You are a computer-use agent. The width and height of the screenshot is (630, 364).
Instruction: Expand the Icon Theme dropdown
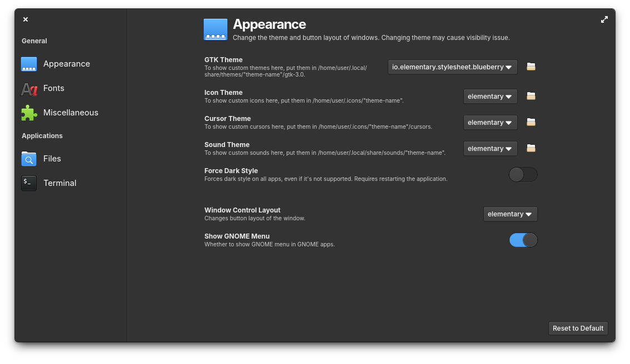tap(490, 97)
